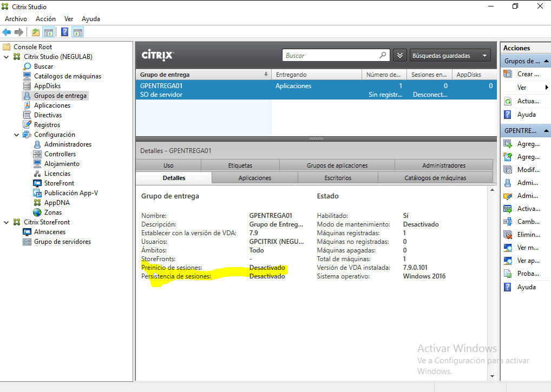Click the double-chevron search options button
The image size is (551, 392).
(x=399, y=55)
